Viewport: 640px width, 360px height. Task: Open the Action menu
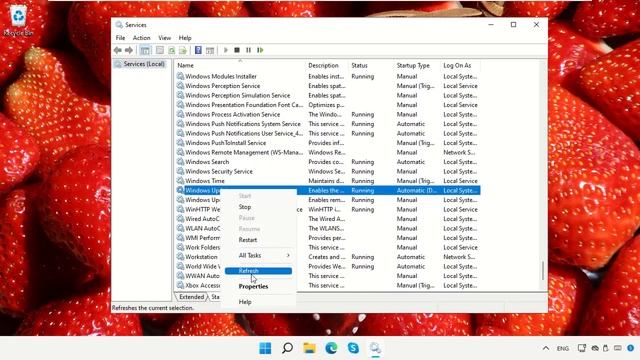[x=142, y=38]
